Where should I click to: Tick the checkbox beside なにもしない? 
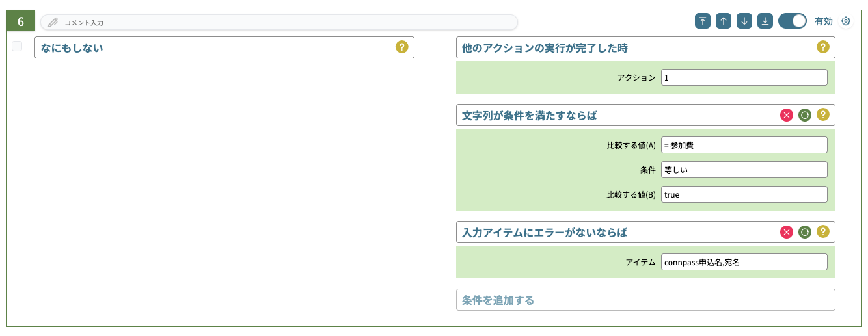point(17,46)
